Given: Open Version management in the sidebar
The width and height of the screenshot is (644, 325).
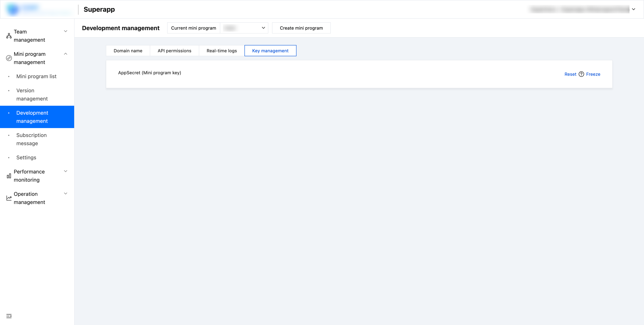Looking at the screenshot, I should 32,95.
